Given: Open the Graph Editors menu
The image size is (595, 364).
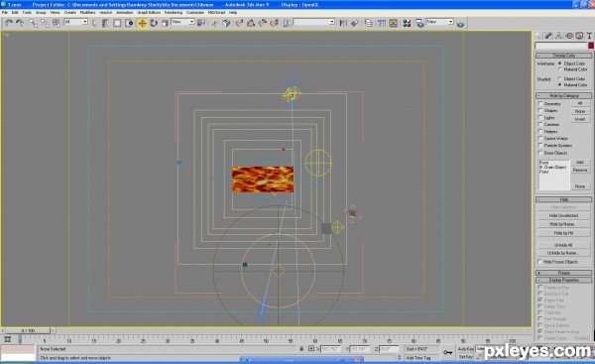Looking at the screenshot, I should pos(149,13).
